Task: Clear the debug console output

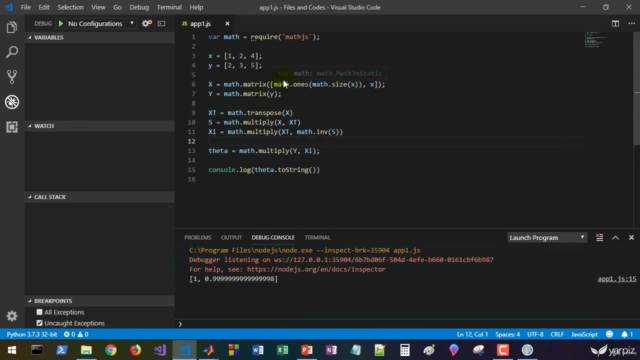Action: 599,238
